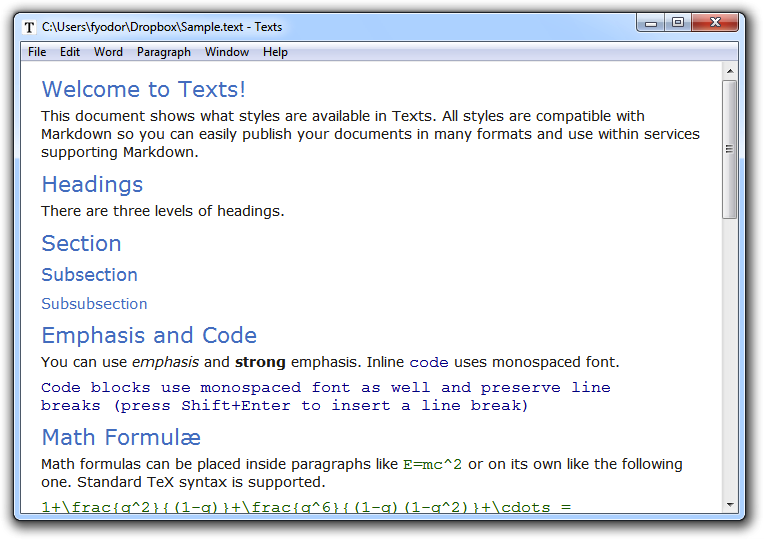
Task: Open the Help menu
Action: (275, 52)
